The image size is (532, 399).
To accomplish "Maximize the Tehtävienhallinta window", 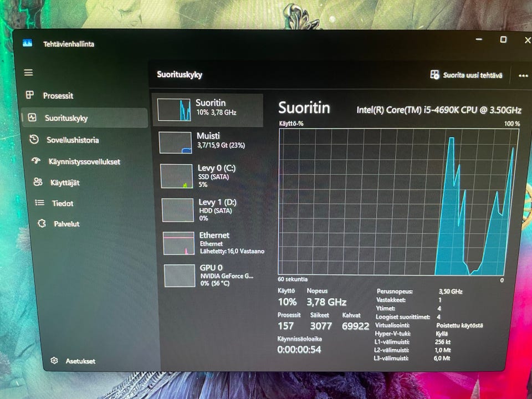I will click(x=504, y=39).
